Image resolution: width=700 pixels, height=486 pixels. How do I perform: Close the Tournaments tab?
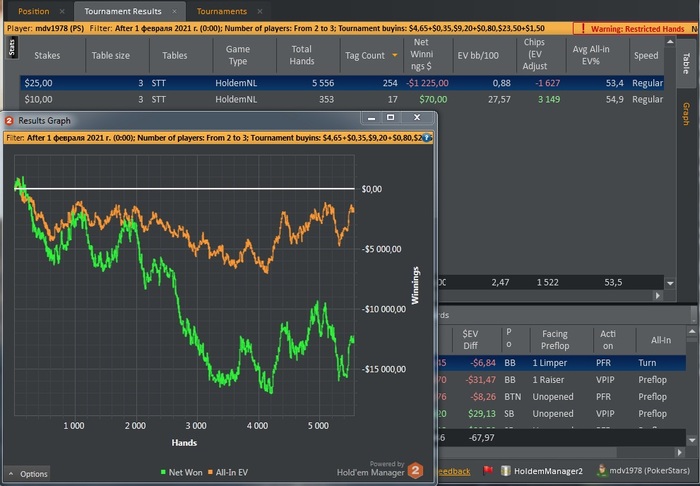260,11
